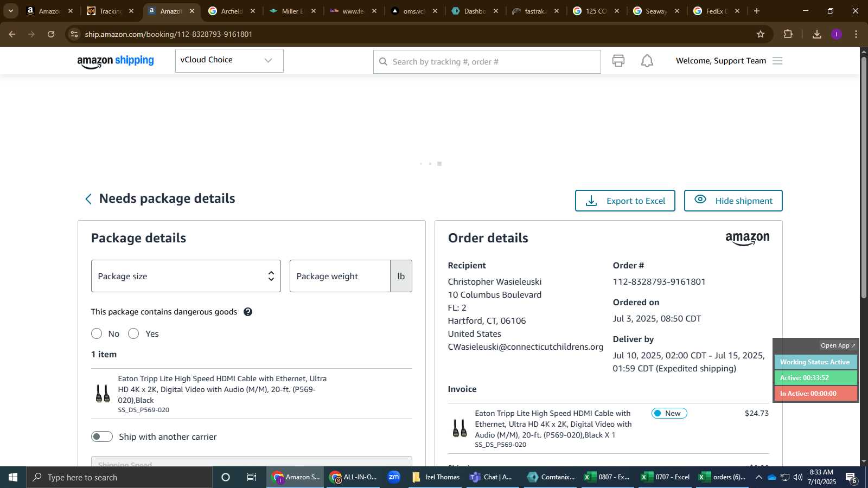
Task: Click browser address bar URL
Action: point(168,34)
